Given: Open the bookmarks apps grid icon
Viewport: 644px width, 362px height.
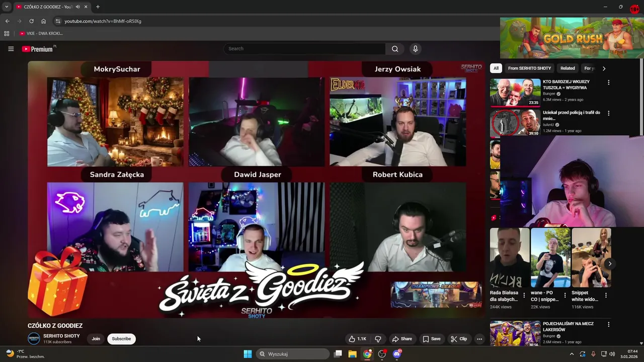Looking at the screenshot, I should pos(7,33).
